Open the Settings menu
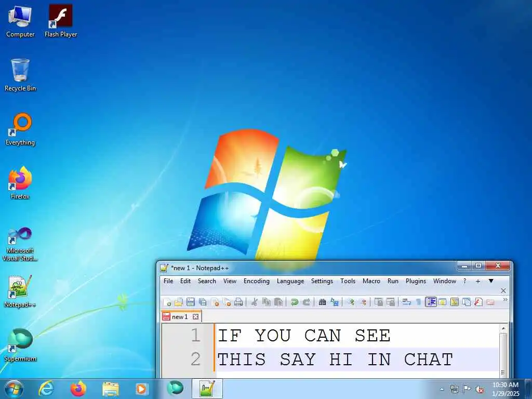The image size is (532, 399). [322, 281]
